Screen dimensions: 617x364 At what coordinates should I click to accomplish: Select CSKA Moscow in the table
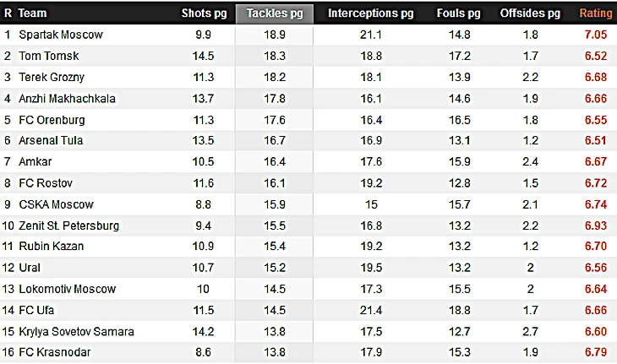tap(56, 204)
